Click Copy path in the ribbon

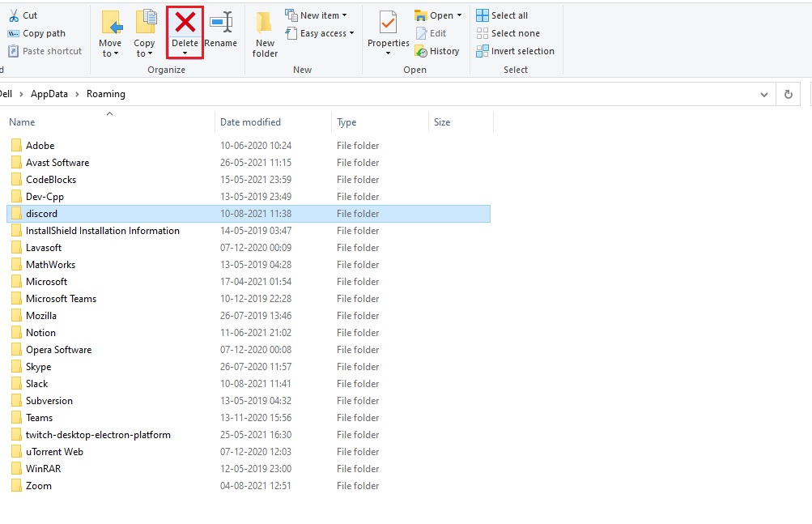pyautogui.click(x=36, y=33)
